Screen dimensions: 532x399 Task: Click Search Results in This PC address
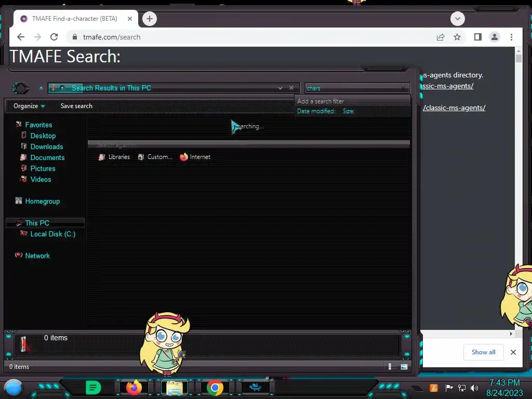(x=111, y=88)
